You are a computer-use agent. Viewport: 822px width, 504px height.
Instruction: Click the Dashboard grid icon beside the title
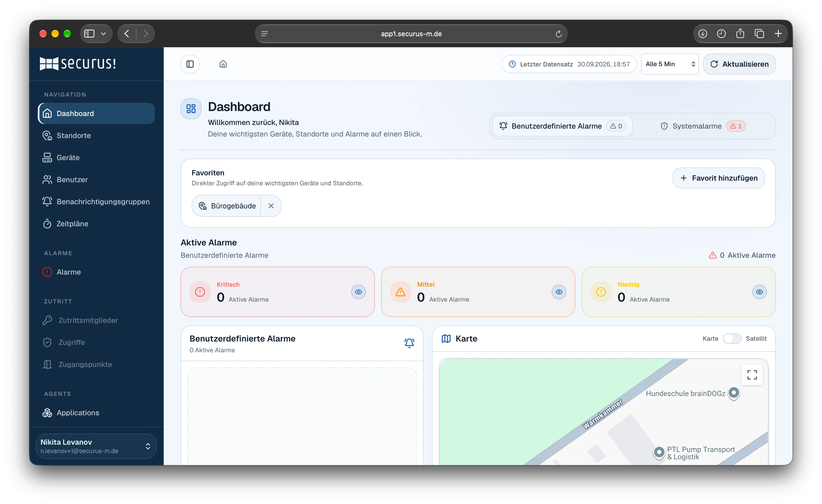(x=191, y=108)
